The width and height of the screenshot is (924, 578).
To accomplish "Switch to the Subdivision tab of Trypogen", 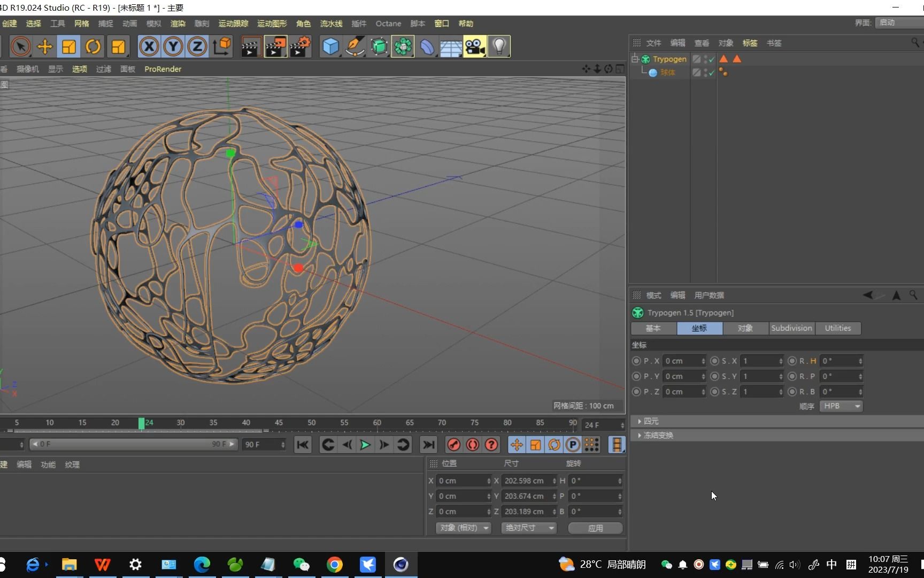I will [x=791, y=328].
